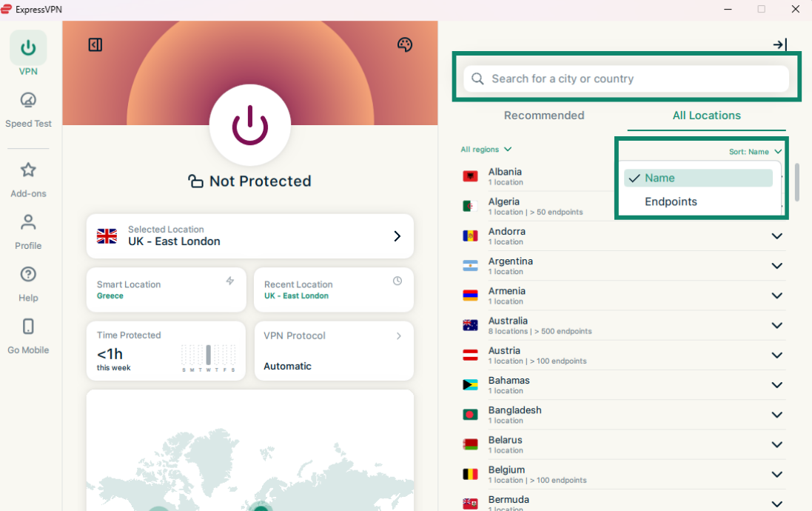
Task: Toggle the VPN connection power button
Action: (x=250, y=125)
